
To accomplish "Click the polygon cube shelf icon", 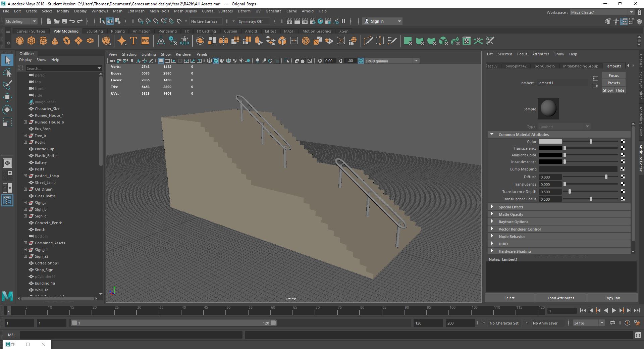I will (x=32, y=41).
